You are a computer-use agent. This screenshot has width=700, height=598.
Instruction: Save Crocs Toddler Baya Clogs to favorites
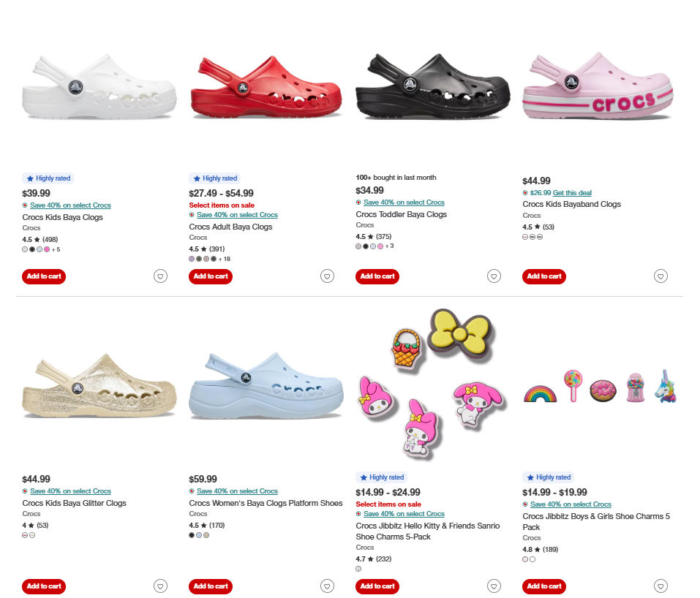[x=494, y=276]
